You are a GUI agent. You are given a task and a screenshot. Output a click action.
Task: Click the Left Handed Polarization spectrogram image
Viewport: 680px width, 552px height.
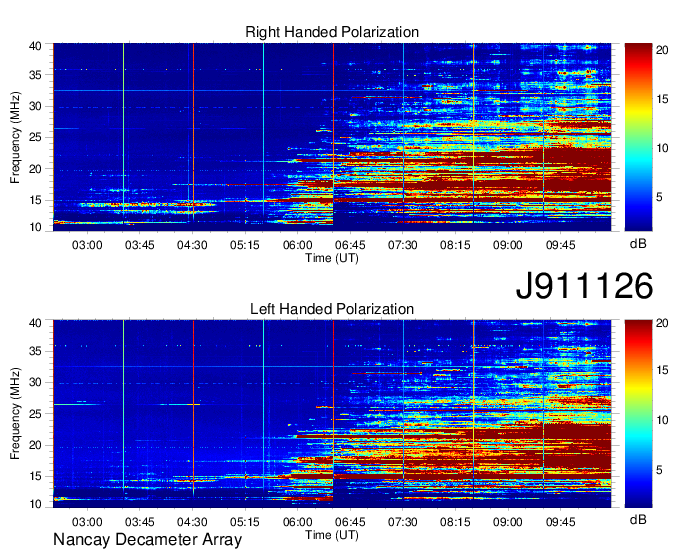coord(332,414)
